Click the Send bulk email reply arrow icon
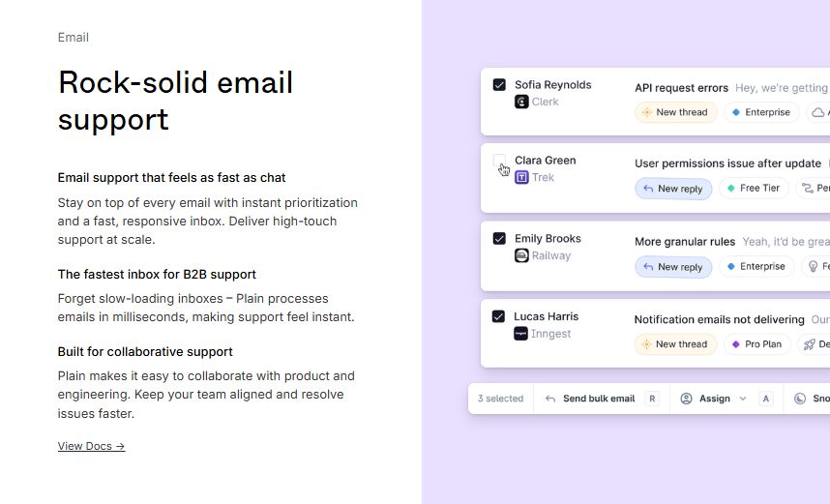Viewport: 830px width, 504px height. (x=550, y=399)
